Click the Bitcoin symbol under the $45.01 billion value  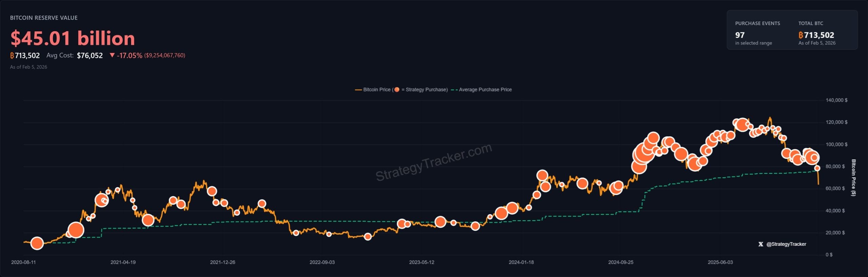point(12,55)
